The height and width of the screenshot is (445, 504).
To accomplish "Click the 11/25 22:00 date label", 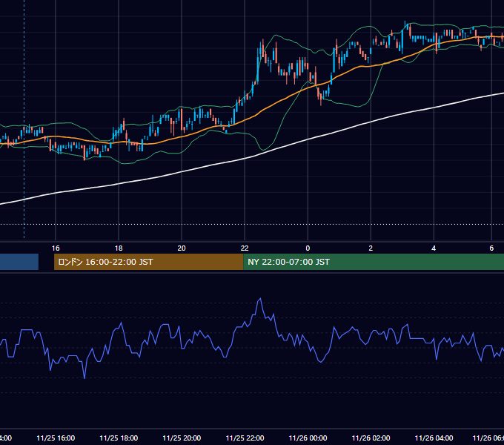I will point(245,438).
